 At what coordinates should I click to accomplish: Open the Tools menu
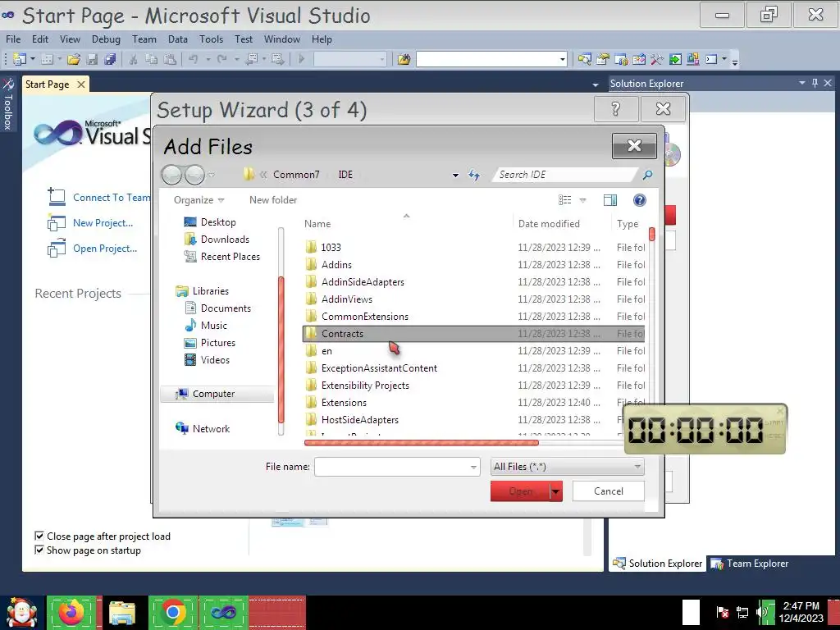pos(211,39)
